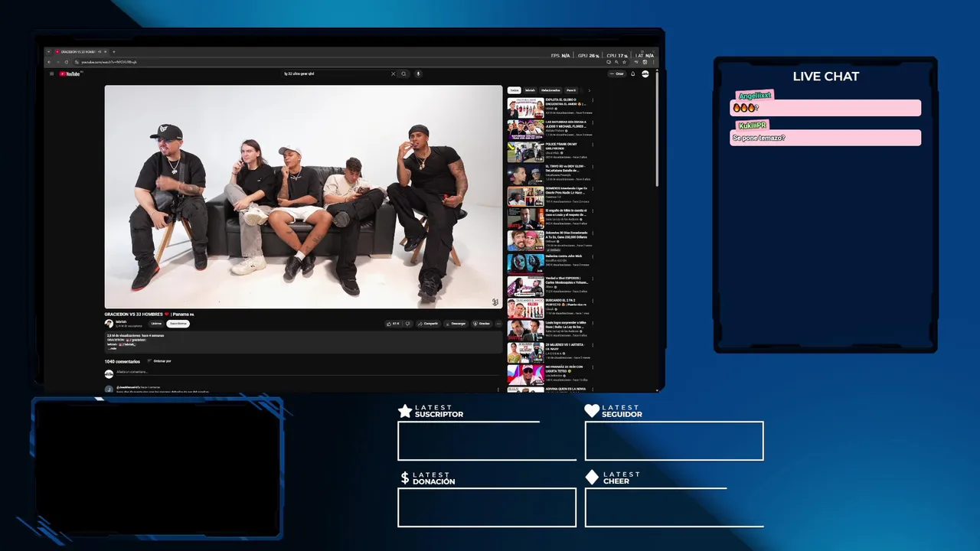Open the YouTube account avatar menu
980x551 pixels.
coord(645,74)
